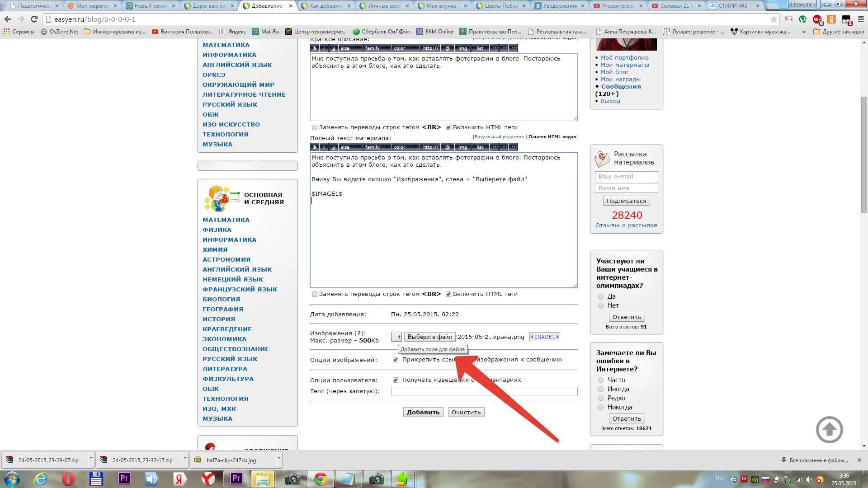The height and width of the screenshot is (488, 868).
Task: Toggle 'Получать извещения' user option checkbox
Action: tap(396, 380)
